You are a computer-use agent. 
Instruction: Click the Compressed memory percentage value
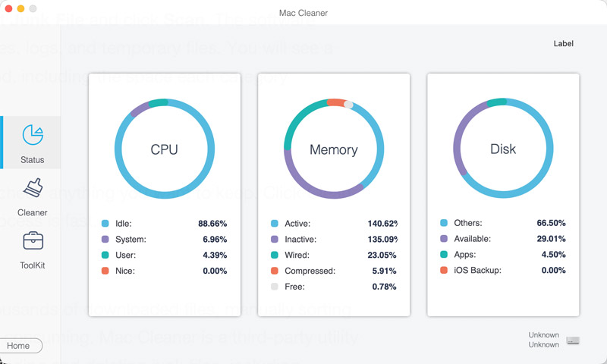pos(384,271)
